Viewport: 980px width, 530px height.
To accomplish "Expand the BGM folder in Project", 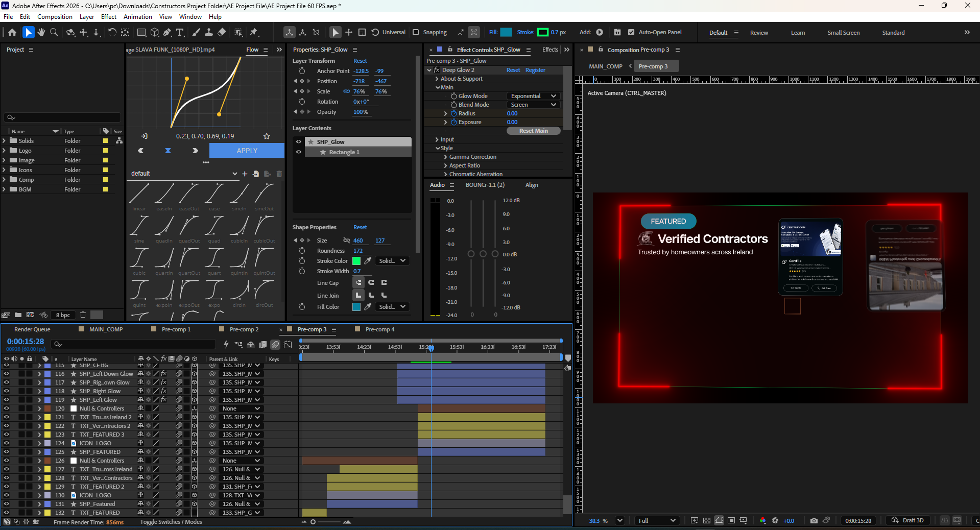I will [4, 189].
